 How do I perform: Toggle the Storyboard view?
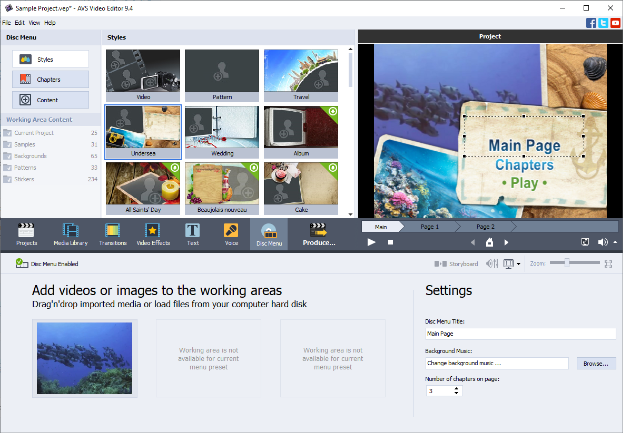point(456,264)
